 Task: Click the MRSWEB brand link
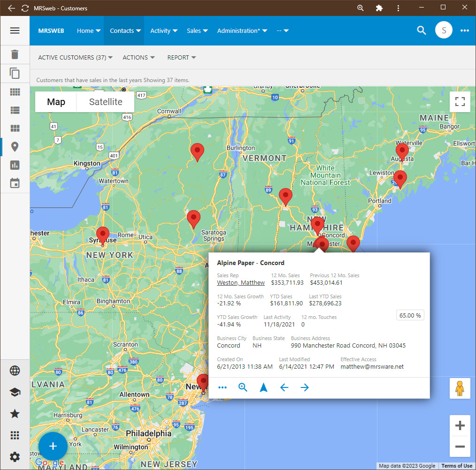[51, 30]
